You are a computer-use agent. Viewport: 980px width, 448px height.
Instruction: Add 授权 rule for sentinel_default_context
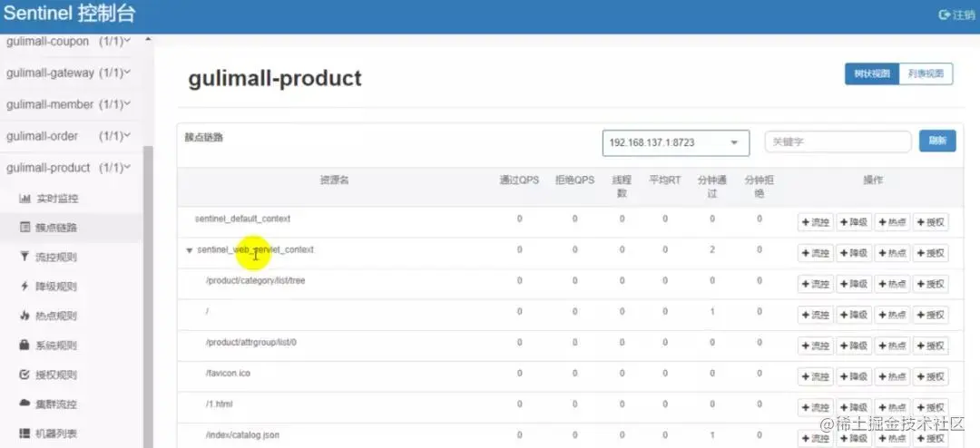point(931,222)
